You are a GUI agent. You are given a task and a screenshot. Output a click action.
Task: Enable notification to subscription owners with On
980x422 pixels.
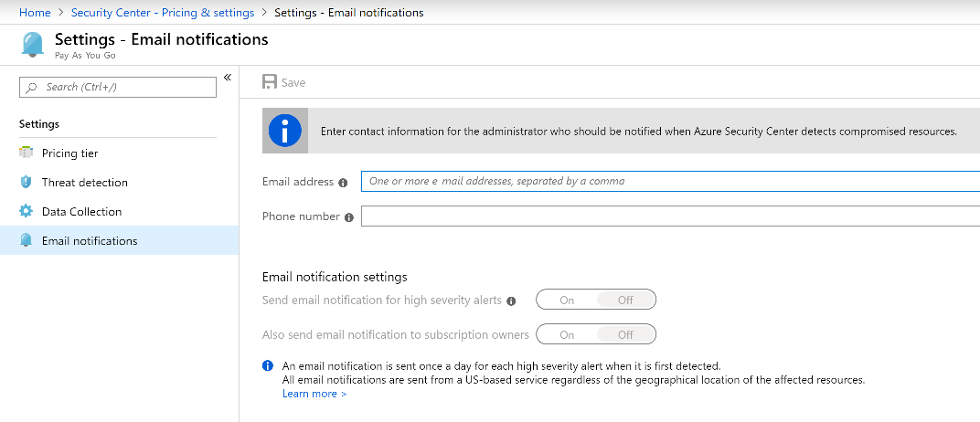tap(567, 334)
